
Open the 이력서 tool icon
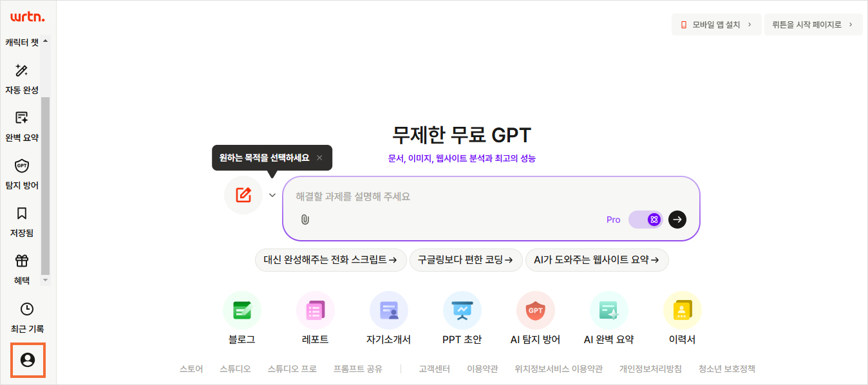point(683,310)
